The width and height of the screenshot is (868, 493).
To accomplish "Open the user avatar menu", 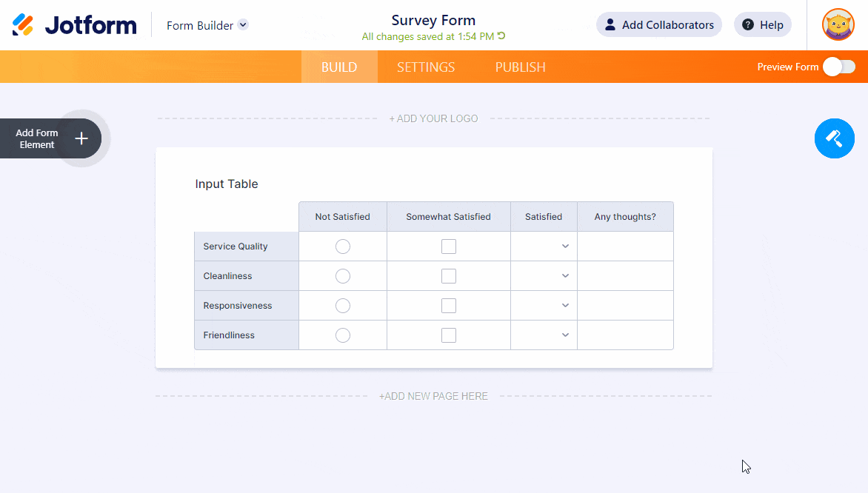I will 838,25.
